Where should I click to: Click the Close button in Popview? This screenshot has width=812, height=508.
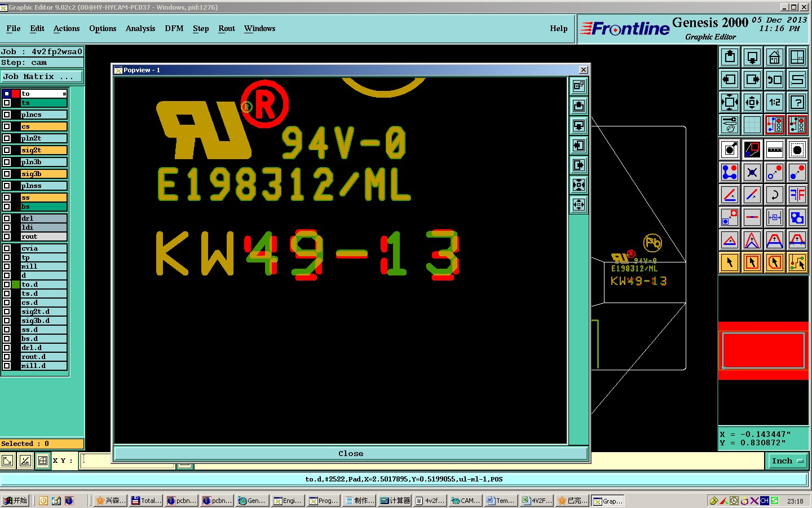(x=351, y=453)
